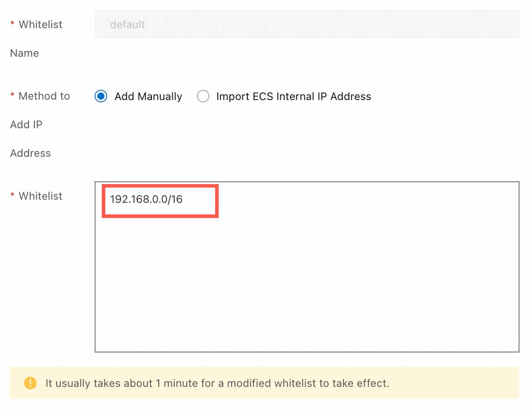Click the "Add IP" label line
Image resolution: width=532 pixels, height=411 pixels.
coord(26,125)
